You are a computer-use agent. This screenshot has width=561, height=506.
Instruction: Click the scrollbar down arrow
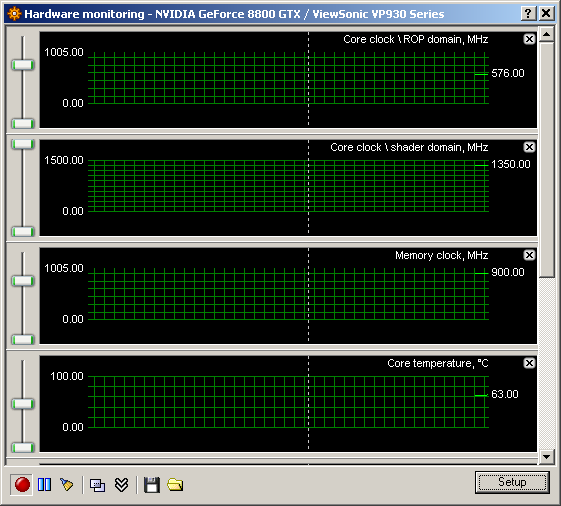tap(547, 457)
